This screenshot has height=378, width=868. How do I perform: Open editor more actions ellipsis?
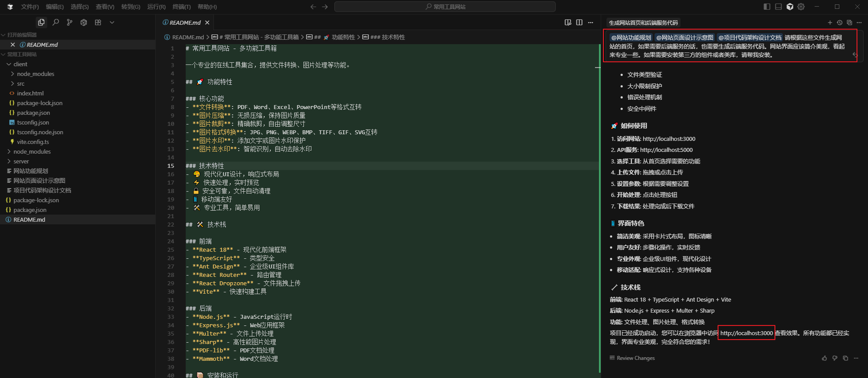tap(591, 23)
